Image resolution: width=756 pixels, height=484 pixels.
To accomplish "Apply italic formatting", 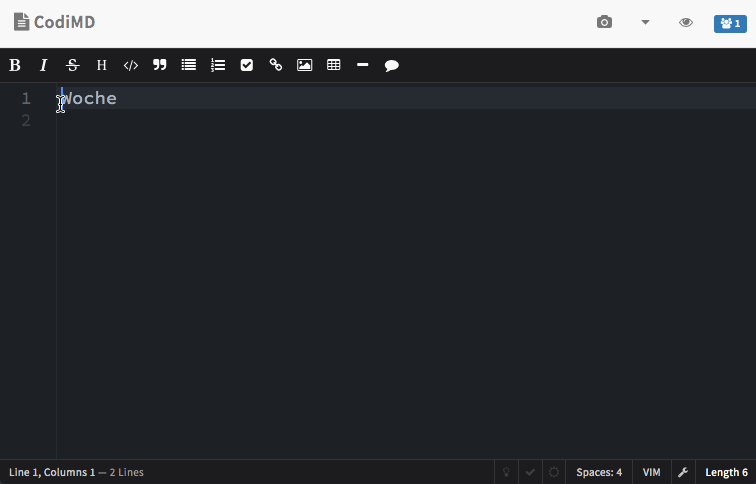I will (x=43, y=65).
